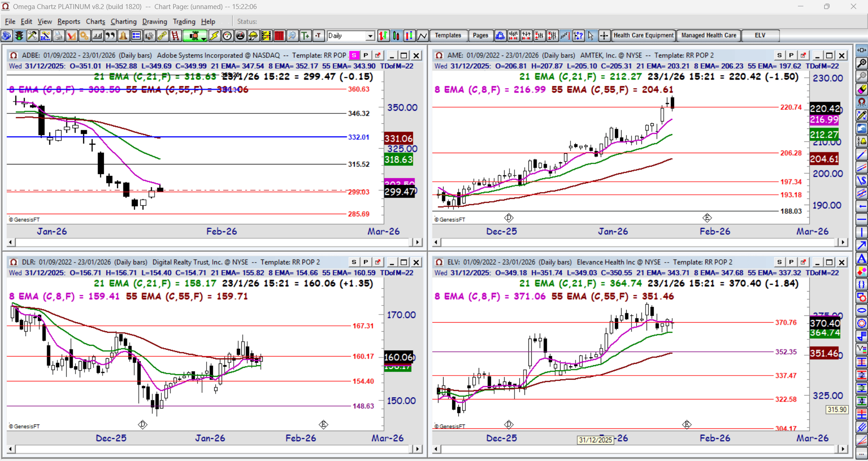Open the File menu
Image resolution: width=868 pixels, height=461 pixels.
pyautogui.click(x=10, y=21)
